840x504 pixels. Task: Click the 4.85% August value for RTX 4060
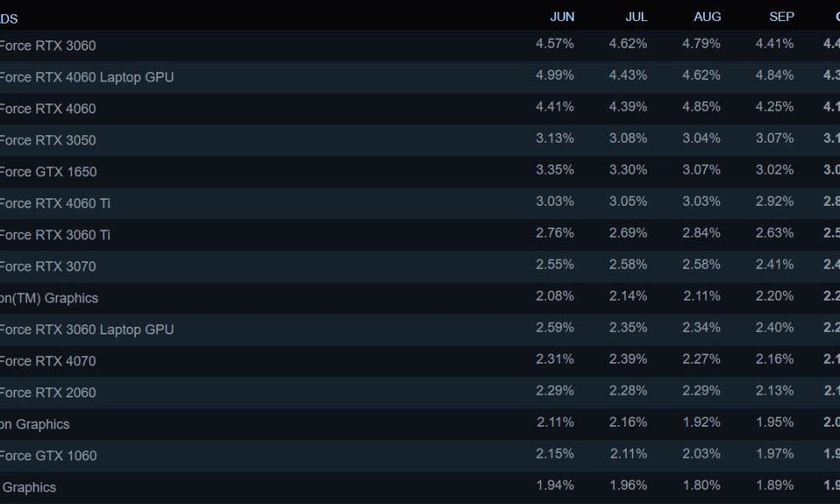coord(701,107)
